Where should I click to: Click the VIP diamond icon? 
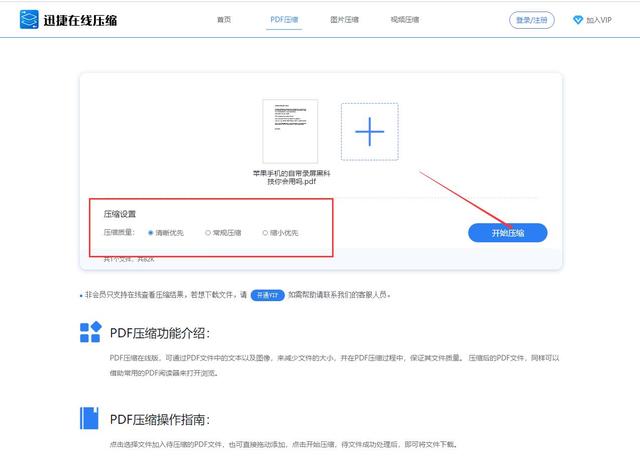[x=578, y=20]
